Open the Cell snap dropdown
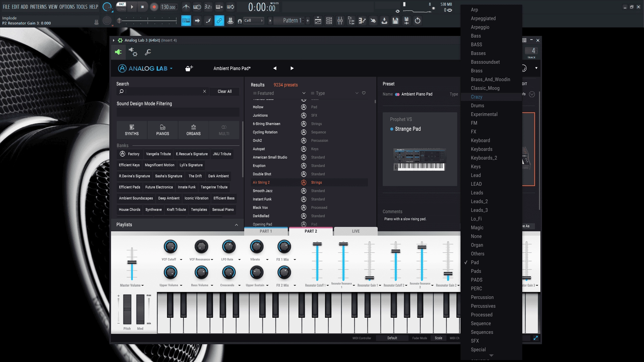 [254, 21]
